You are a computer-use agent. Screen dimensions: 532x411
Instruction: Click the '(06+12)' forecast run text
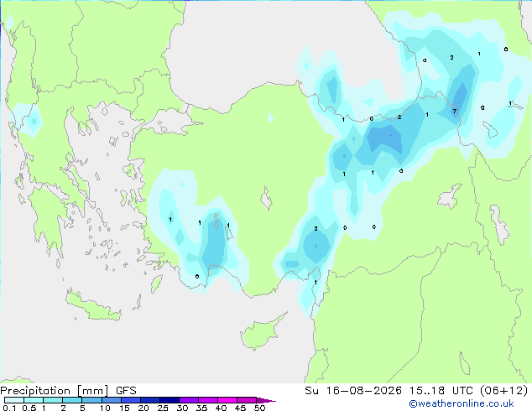(x=504, y=391)
